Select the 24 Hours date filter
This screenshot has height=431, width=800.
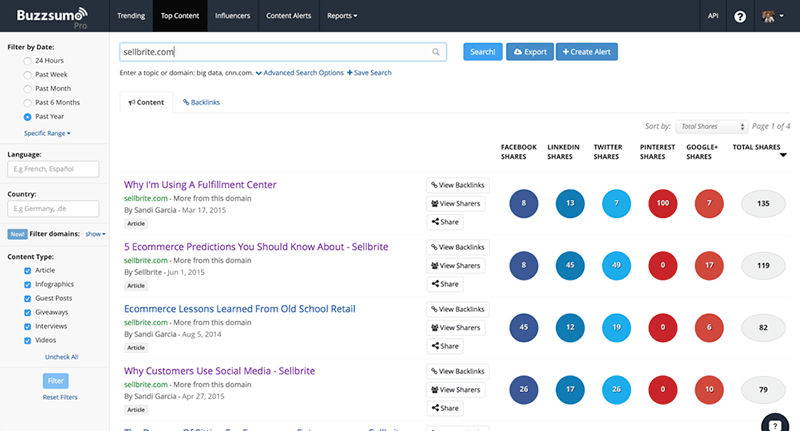pos(28,61)
